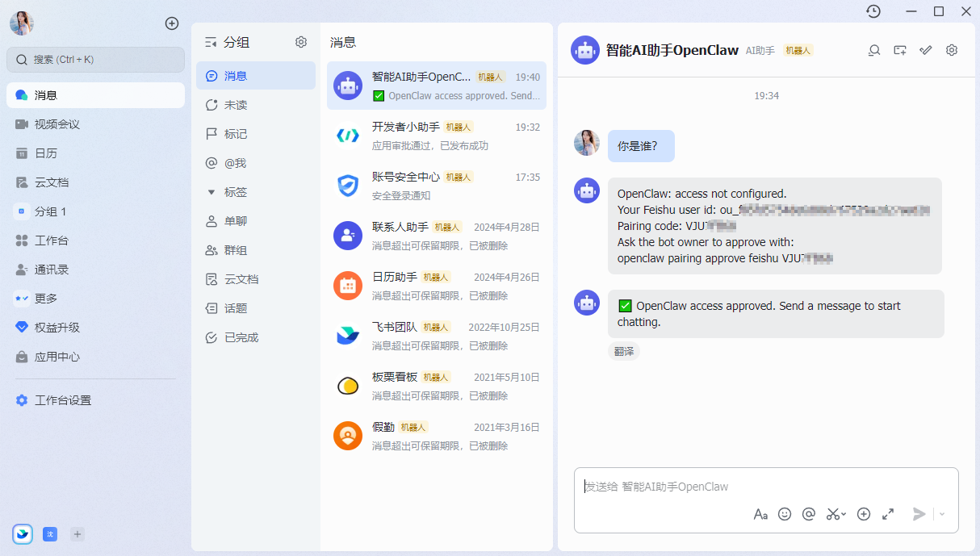
Task: Click the 你是谁? message bubble
Action: pyautogui.click(x=641, y=146)
